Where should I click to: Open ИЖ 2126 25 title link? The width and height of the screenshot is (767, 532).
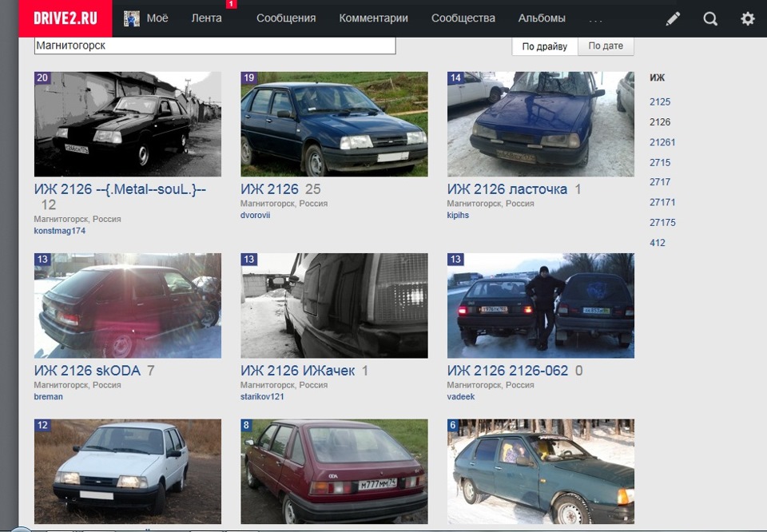[x=269, y=189]
